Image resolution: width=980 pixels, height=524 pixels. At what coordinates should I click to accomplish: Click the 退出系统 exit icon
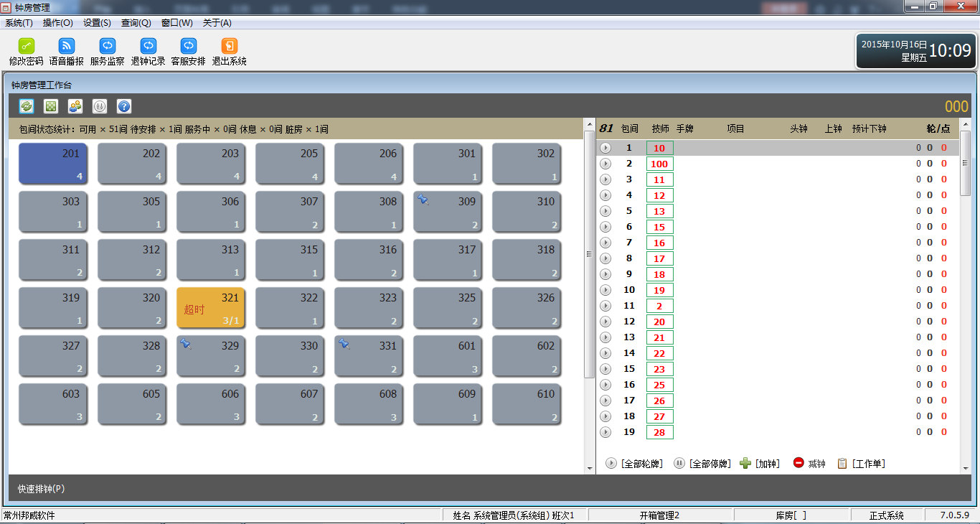click(229, 46)
